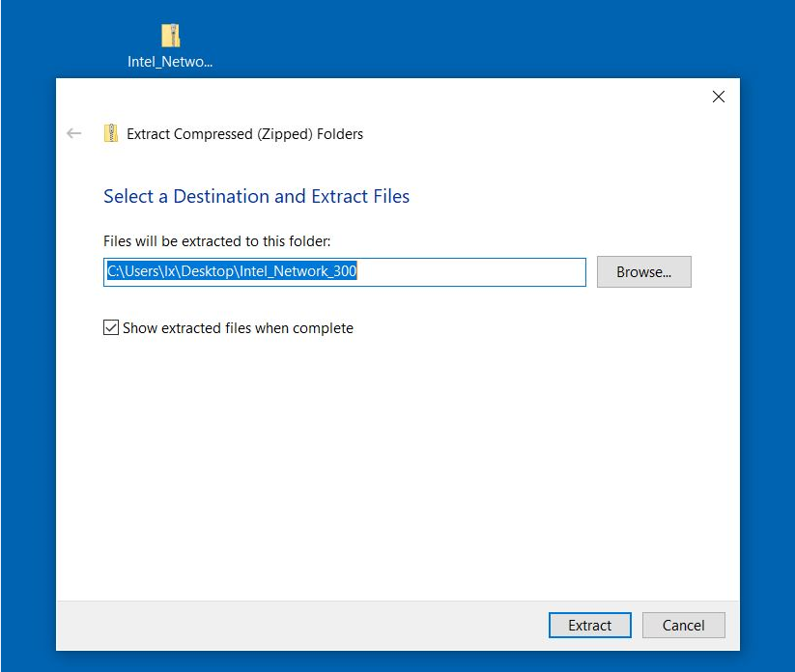Click the 'Select a Destination and Extract Files' heading
The height and width of the screenshot is (672, 795).
pos(256,196)
